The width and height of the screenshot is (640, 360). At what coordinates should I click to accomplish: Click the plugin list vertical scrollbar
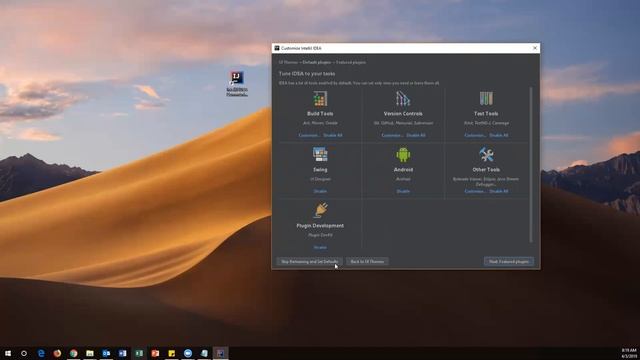pyautogui.click(x=531, y=164)
